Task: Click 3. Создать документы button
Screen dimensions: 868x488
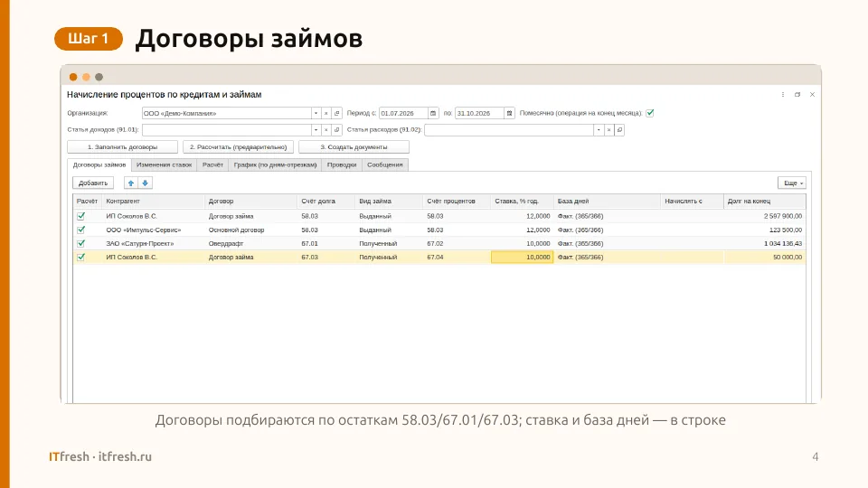Action: 354,147
